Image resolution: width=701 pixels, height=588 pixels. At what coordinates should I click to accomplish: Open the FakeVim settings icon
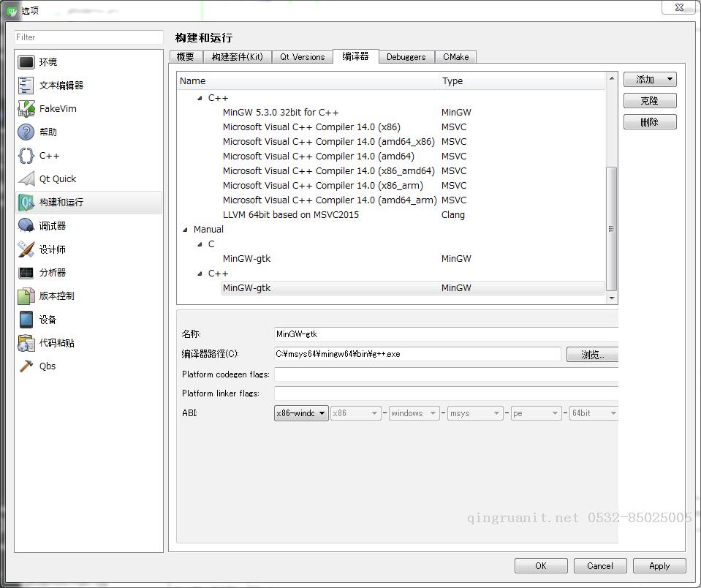click(27, 108)
